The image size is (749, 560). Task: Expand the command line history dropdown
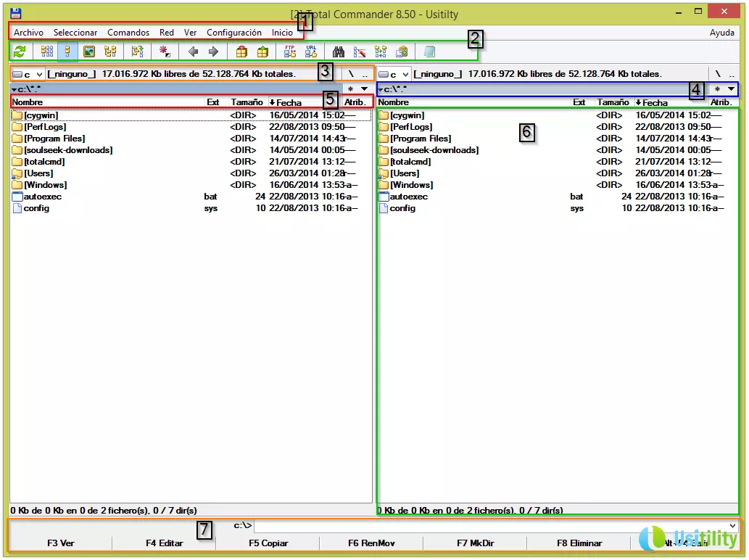pos(732,526)
